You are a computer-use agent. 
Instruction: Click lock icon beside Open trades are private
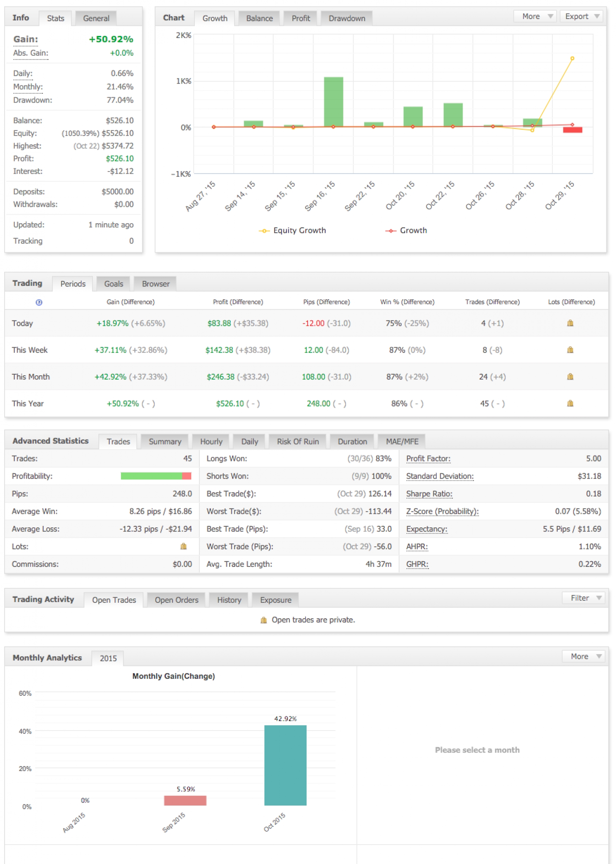[x=263, y=620]
